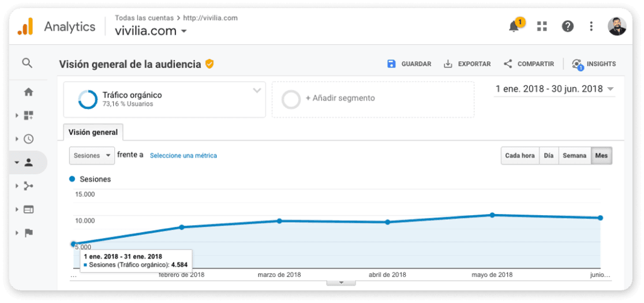Image resolution: width=644 pixels, height=303 pixels.
Task: Open Conversions flag icon in sidebar
Action: click(28, 233)
